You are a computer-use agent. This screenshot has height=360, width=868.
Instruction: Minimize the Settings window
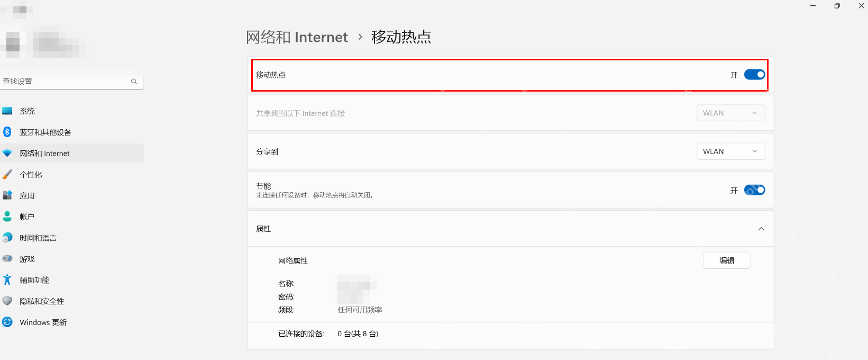[x=813, y=6]
